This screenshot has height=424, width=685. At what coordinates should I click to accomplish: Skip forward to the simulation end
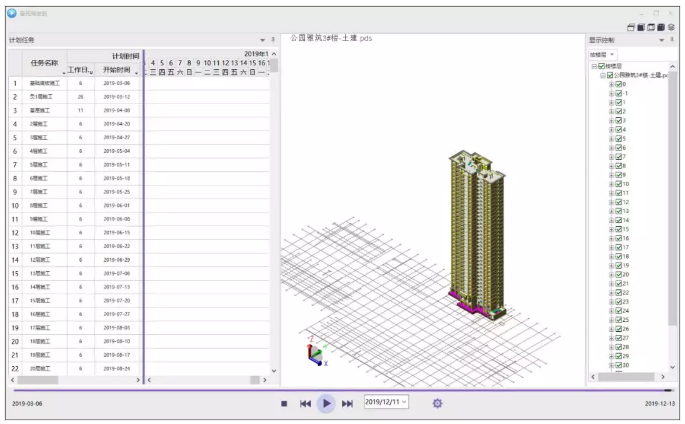click(347, 403)
